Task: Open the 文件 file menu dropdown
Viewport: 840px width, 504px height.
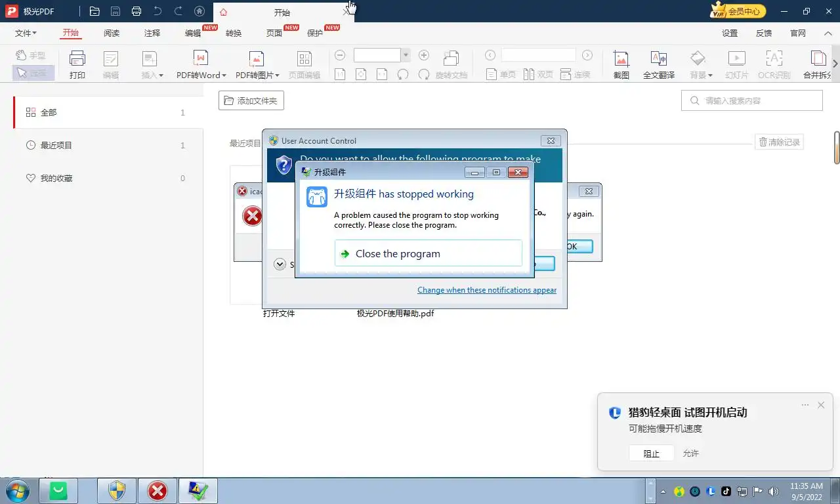Action: pyautogui.click(x=26, y=33)
